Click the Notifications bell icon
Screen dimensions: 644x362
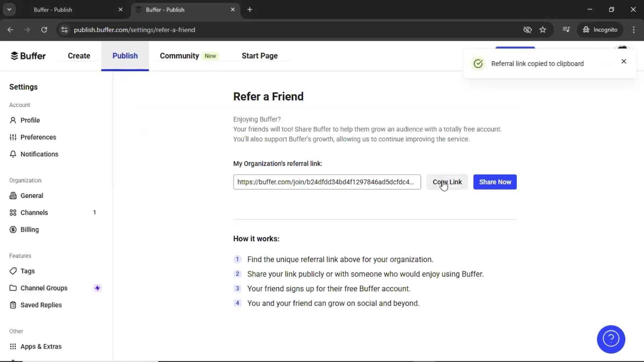point(13,154)
